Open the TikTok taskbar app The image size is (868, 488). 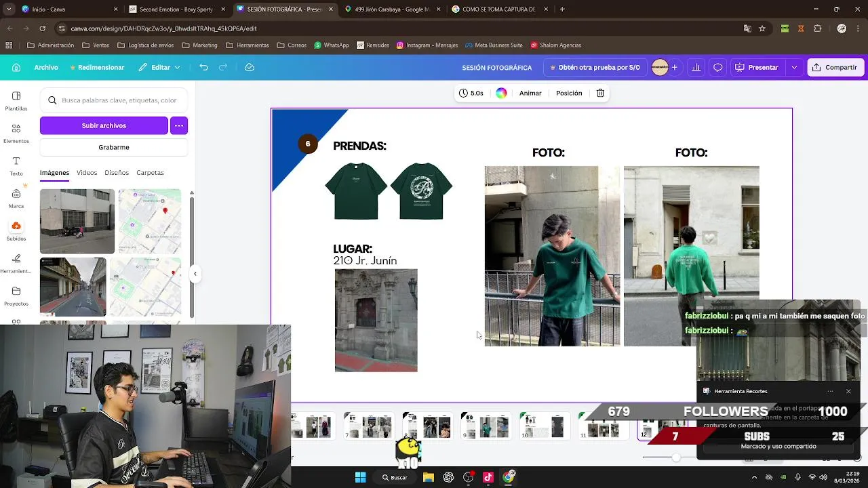[x=488, y=477]
